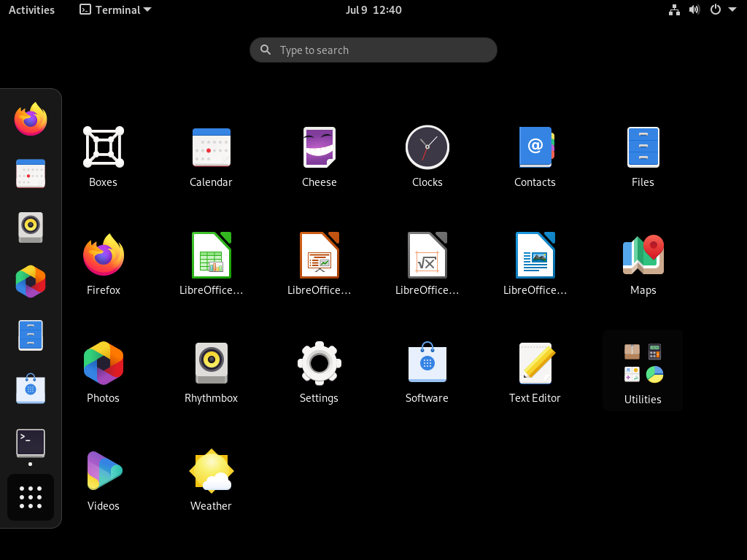Click the Activities button
Viewport: 747px width, 560px height.
coord(31,9)
